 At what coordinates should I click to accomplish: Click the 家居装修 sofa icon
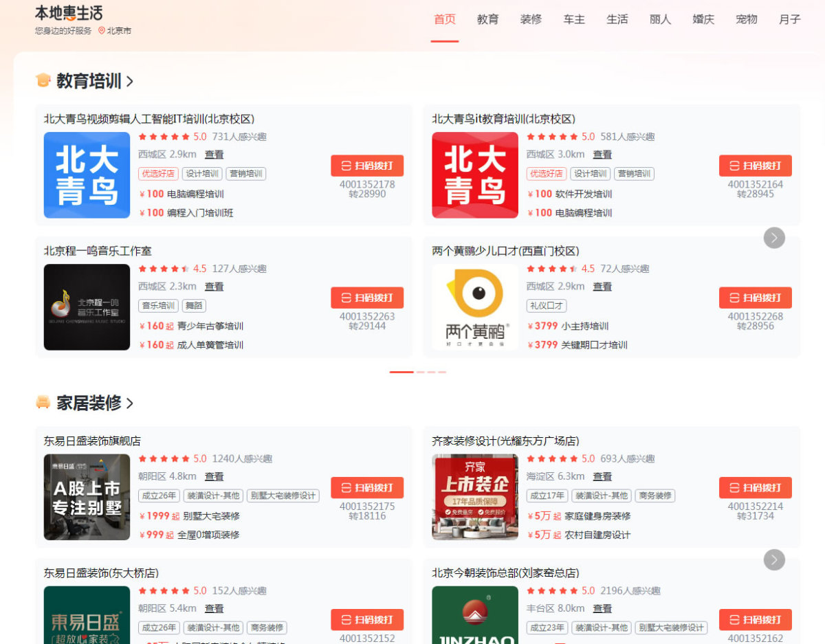point(43,402)
